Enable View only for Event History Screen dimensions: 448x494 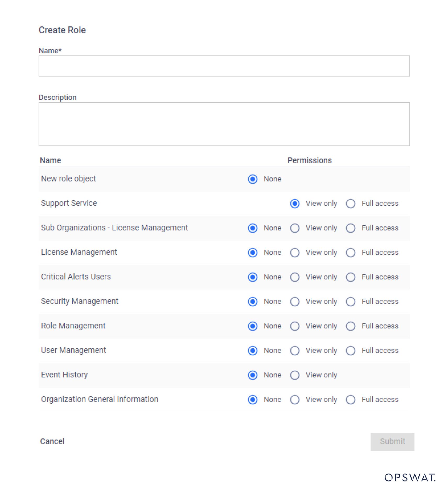tap(295, 375)
